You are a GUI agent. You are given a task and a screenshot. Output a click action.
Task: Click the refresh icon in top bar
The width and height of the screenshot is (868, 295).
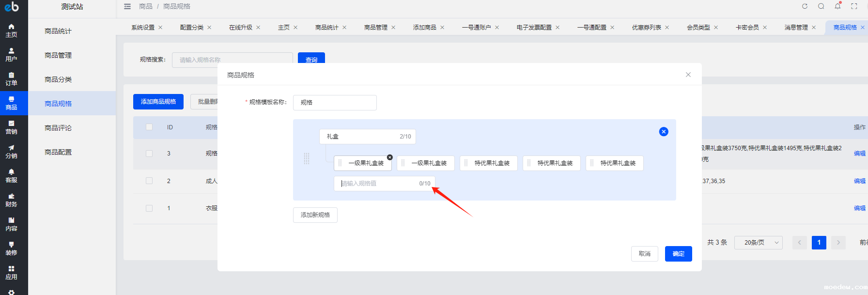[805, 6]
